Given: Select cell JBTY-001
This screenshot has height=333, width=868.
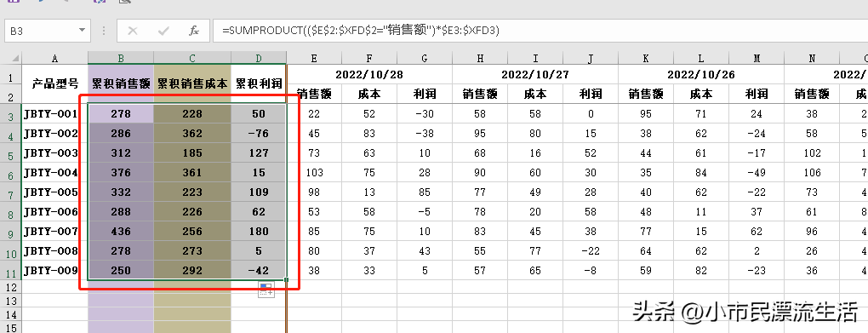Looking at the screenshot, I should (54, 114).
